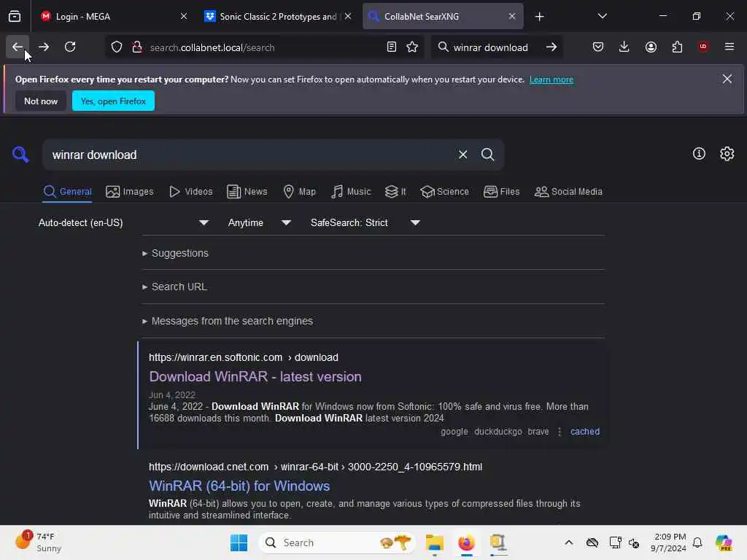Click the Windows taskbar Search box
747x560 pixels.
click(x=337, y=542)
